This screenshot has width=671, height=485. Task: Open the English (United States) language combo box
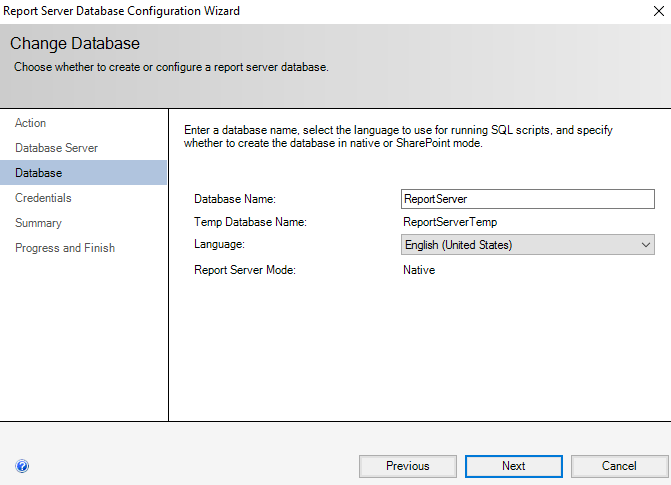[x=528, y=245]
